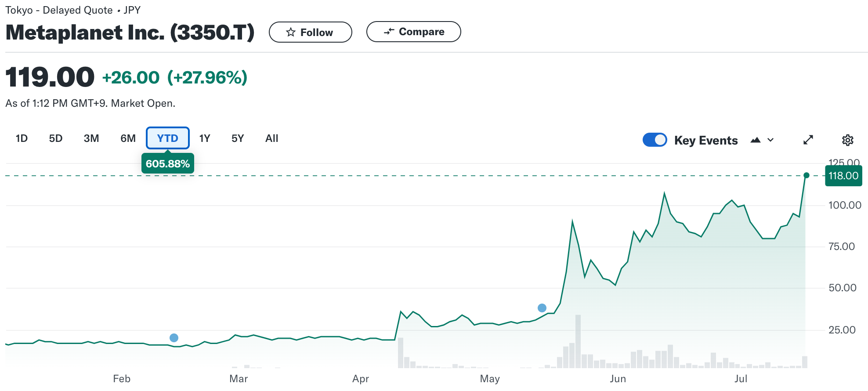Switch to the 5D range tab
This screenshot has width=868, height=391.
(56, 138)
